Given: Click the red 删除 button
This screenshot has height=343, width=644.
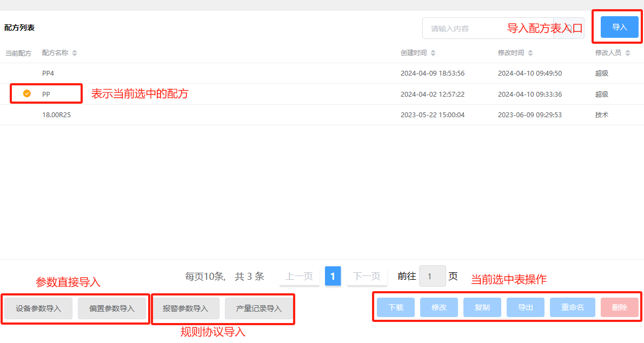Looking at the screenshot, I should [x=619, y=307].
